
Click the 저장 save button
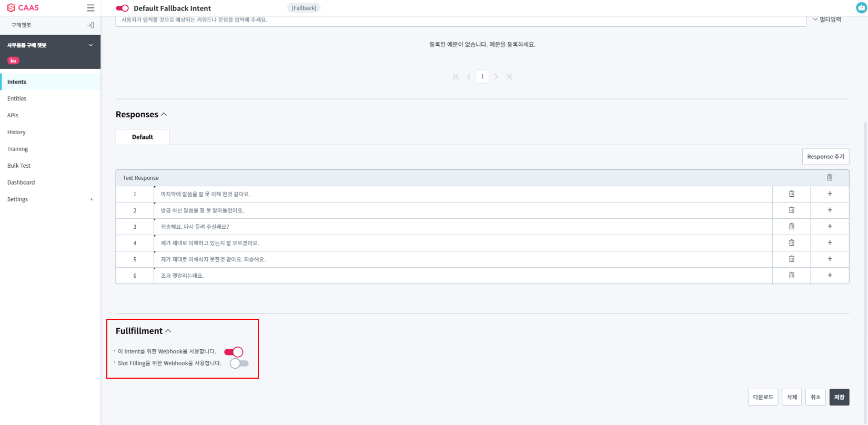tap(839, 397)
